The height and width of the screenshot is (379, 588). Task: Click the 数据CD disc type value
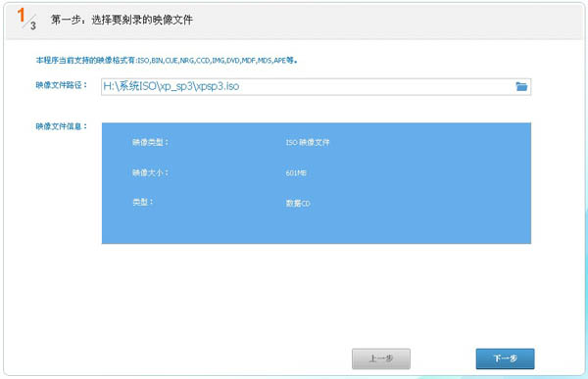(x=298, y=203)
